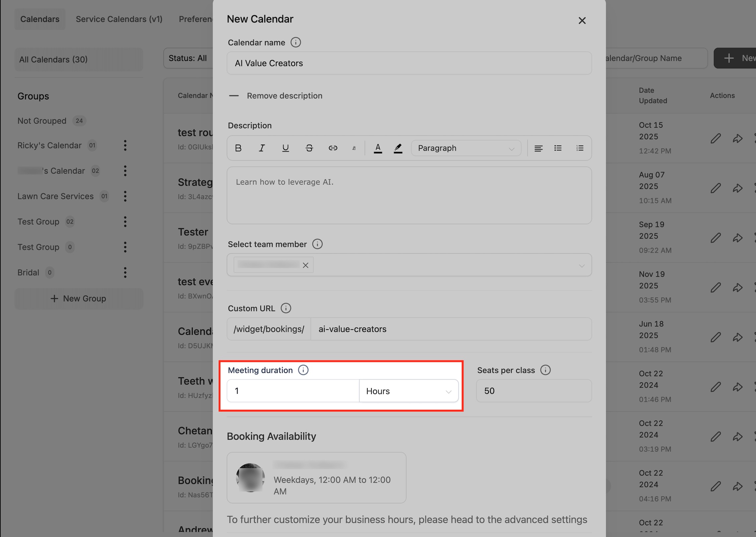
Task: Open the Paragraph style dropdown
Action: pos(466,148)
